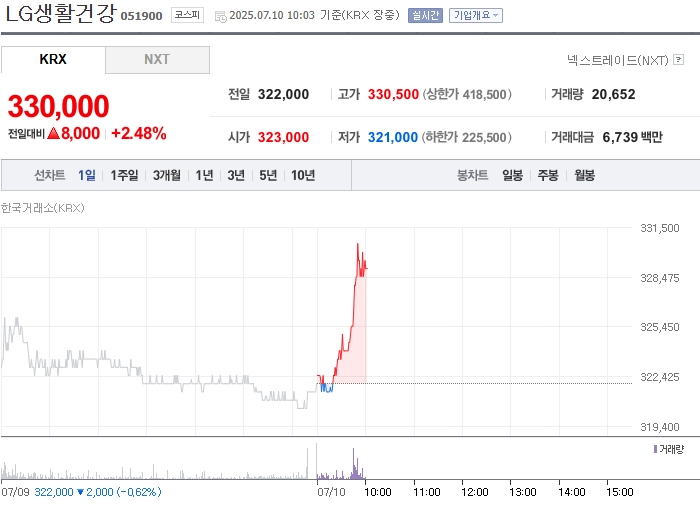Click the trading volume 20,652
The width and height of the screenshot is (700, 515).
[613, 94]
